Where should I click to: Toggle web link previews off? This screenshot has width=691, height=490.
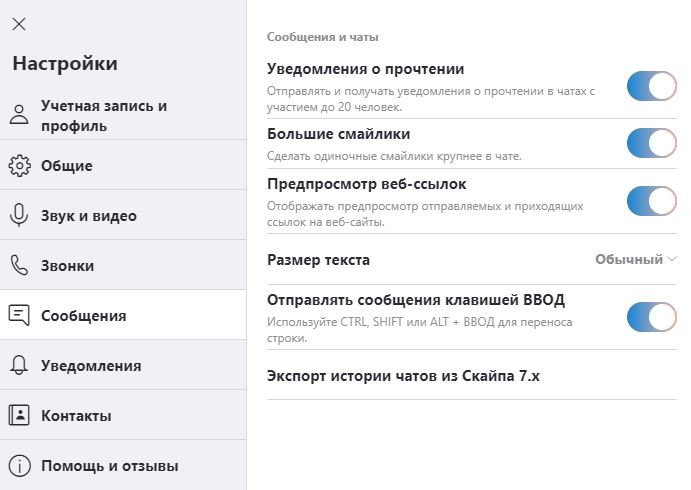pyautogui.click(x=652, y=201)
